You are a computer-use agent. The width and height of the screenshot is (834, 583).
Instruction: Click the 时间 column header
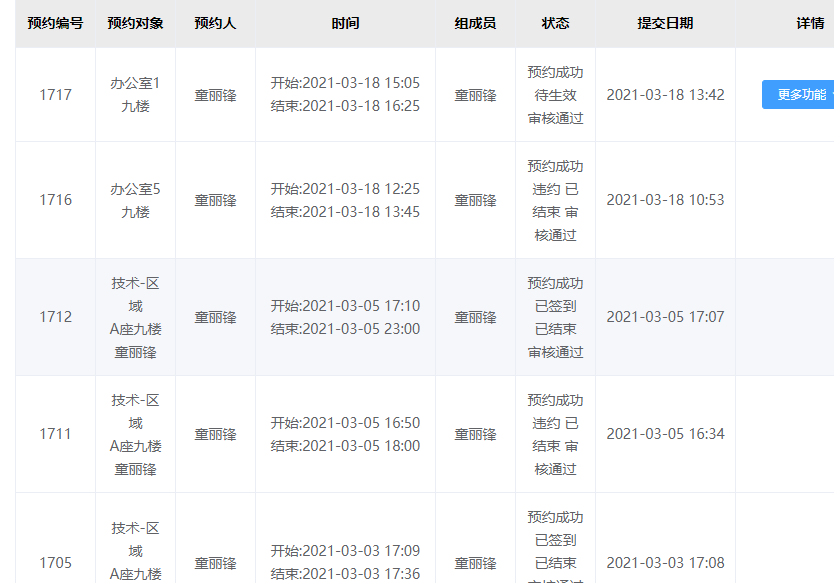tap(345, 23)
